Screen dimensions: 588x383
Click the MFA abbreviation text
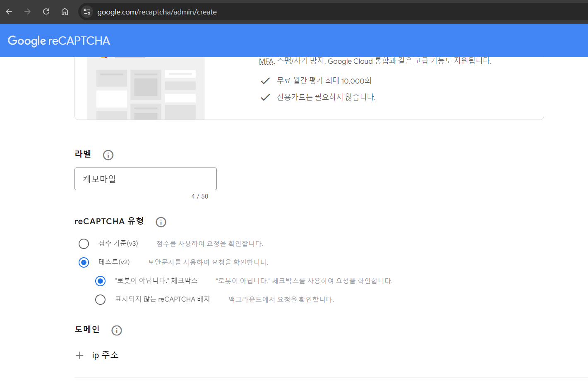[266, 61]
